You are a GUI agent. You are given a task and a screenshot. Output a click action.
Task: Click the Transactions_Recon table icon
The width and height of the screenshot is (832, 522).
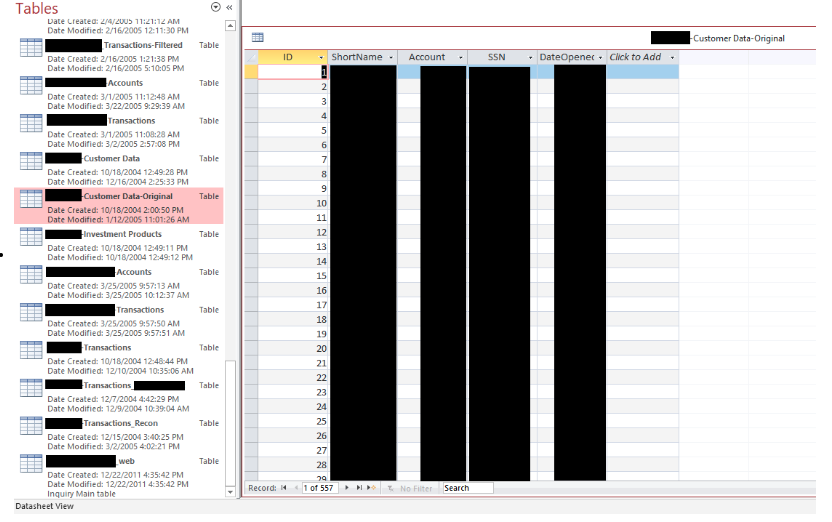tap(31, 424)
